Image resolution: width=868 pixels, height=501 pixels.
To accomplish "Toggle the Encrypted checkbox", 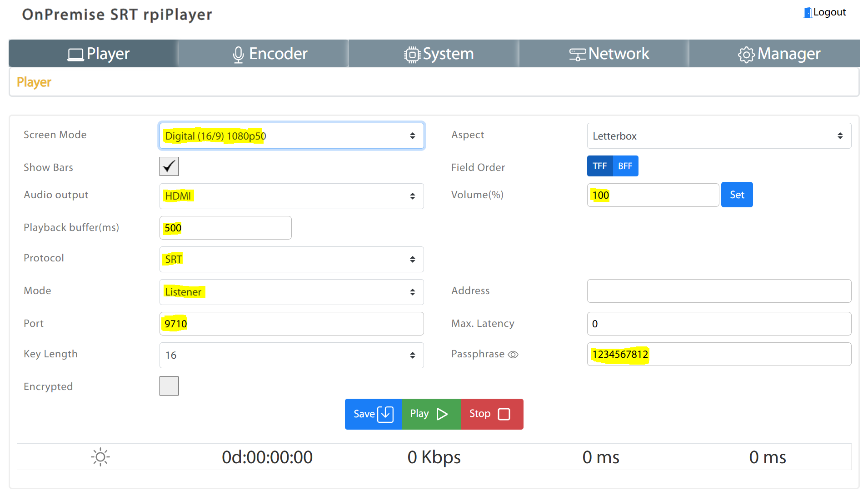I will pos(169,386).
